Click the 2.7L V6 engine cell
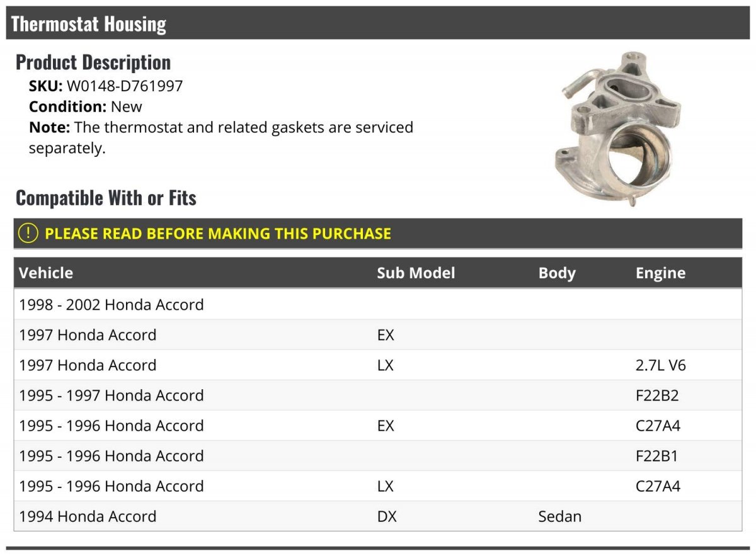Screen dimensions: 756x556 click(660, 365)
